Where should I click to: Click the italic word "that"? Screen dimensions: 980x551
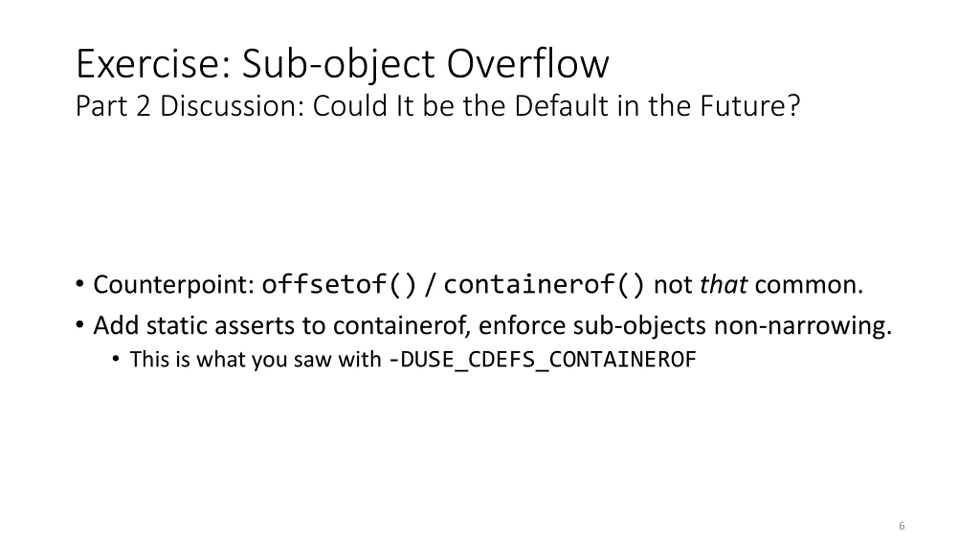point(723,285)
